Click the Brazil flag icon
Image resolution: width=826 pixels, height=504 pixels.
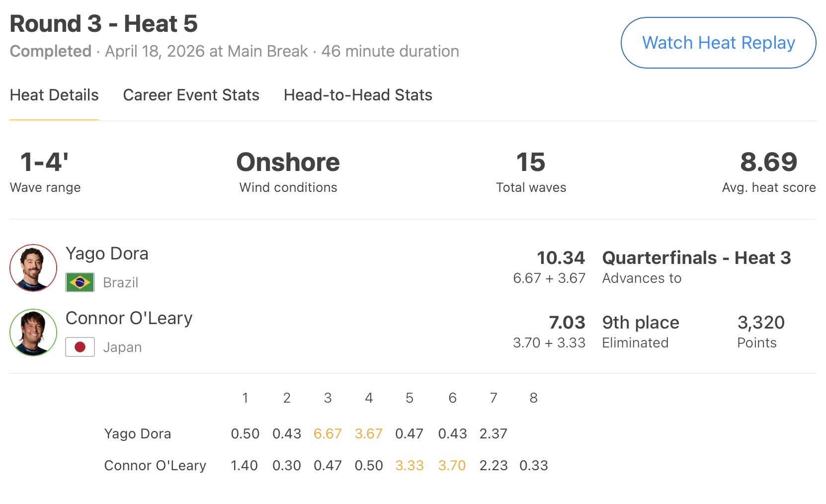[x=80, y=282]
